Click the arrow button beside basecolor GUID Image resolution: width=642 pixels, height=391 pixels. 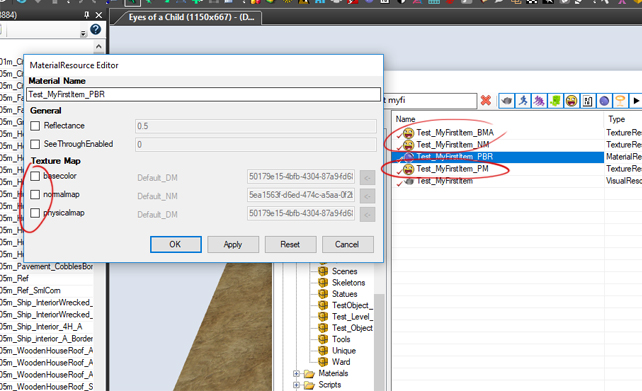[x=368, y=178]
